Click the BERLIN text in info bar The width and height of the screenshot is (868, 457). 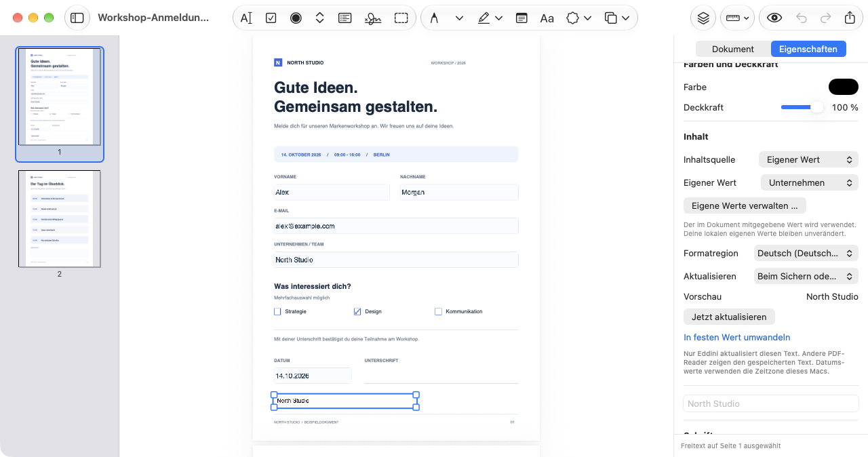click(x=382, y=155)
